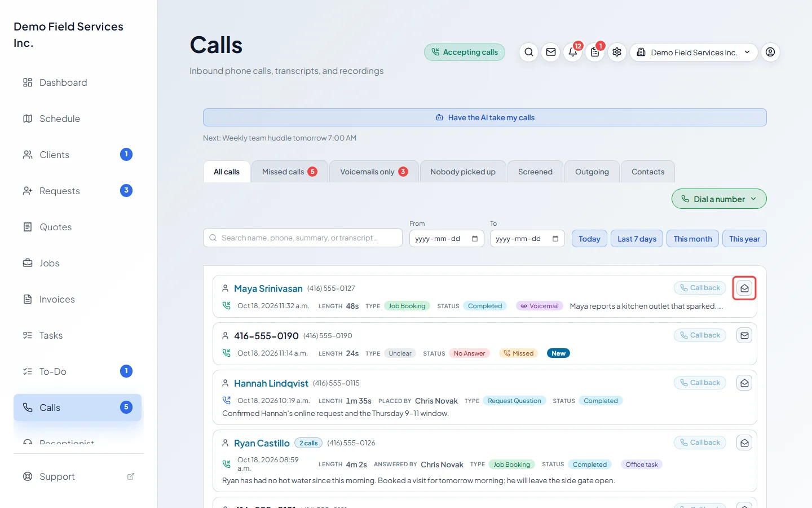The width and height of the screenshot is (812, 508).
Task: Toggle read envelope for 416-555-0190 call
Action: coord(744,336)
